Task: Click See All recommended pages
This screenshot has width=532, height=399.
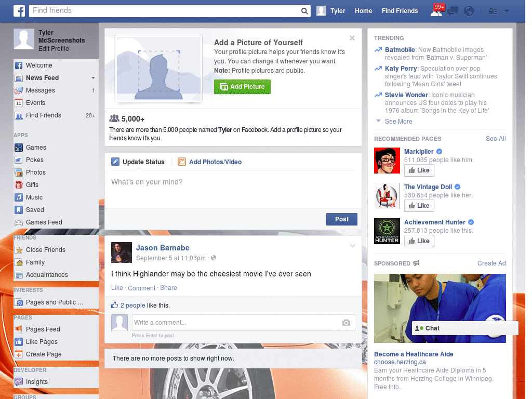Action: point(495,138)
